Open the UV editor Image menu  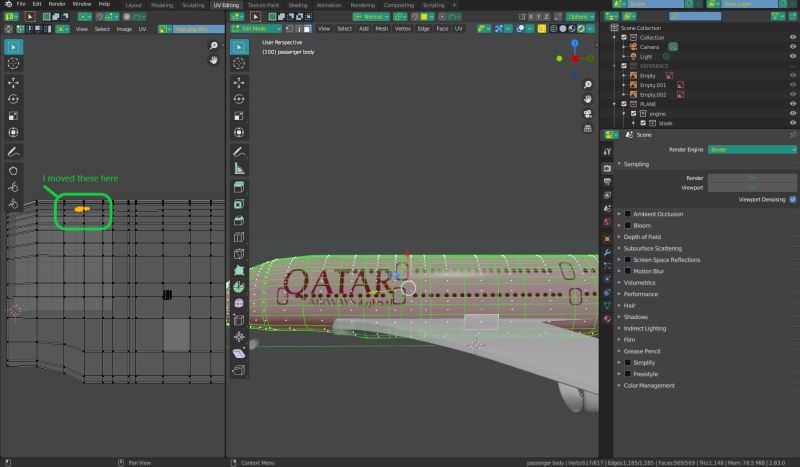tap(124, 29)
